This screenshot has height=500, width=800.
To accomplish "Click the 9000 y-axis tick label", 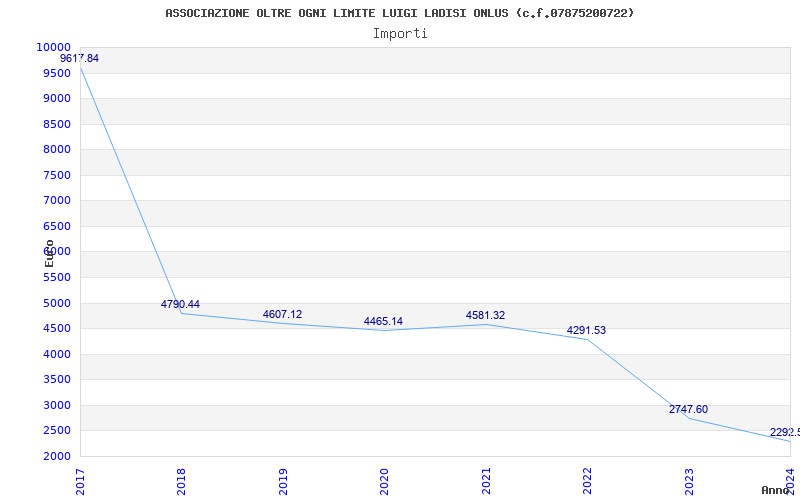I will point(57,98).
